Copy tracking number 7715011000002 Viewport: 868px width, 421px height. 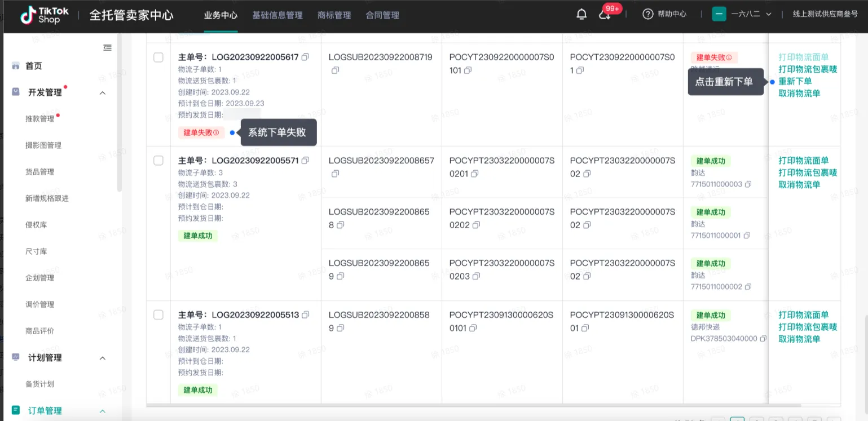pyautogui.click(x=748, y=287)
